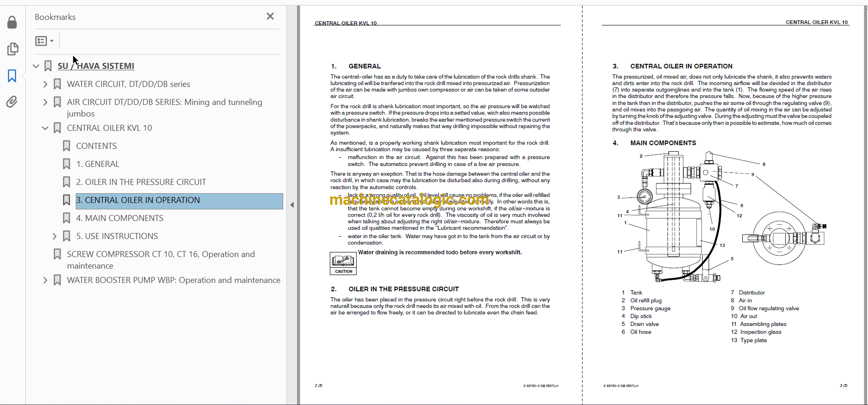Collapse the SU / HAVA SISTEMI bookmark
The image size is (868, 405).
[x=36, y=66]
